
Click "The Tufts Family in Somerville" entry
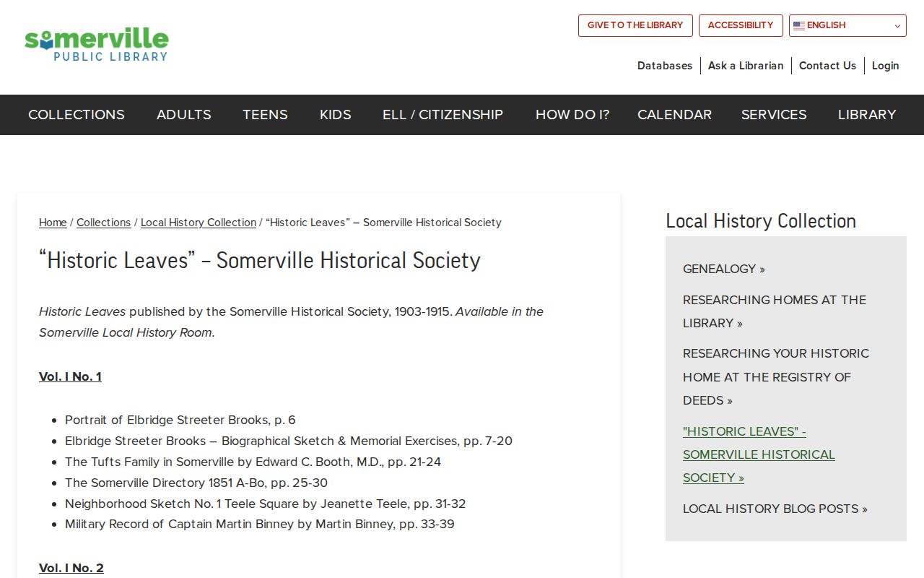coord(253,462)
